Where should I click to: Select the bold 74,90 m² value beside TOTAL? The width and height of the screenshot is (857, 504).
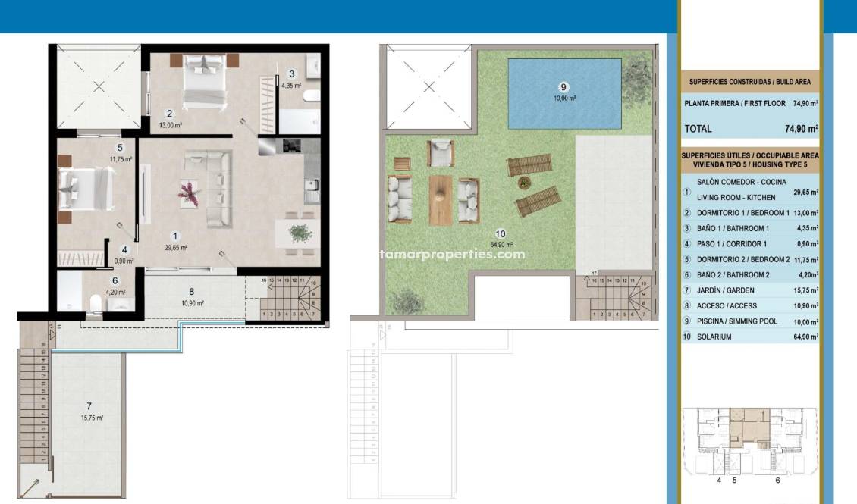801,129
